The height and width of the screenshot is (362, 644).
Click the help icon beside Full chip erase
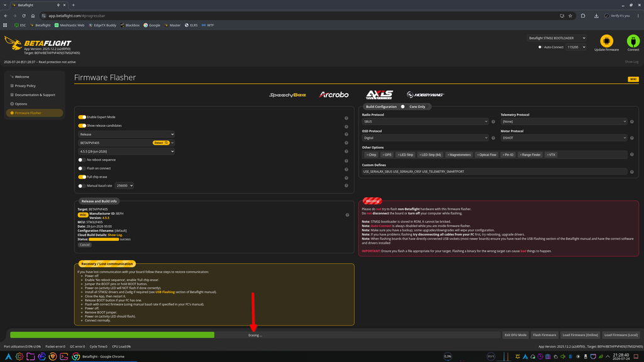tap(347, 178)
